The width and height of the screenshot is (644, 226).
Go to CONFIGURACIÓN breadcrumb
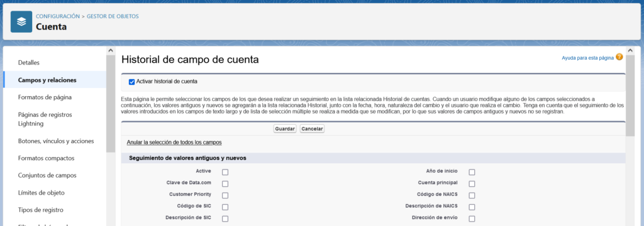[58, 16]
